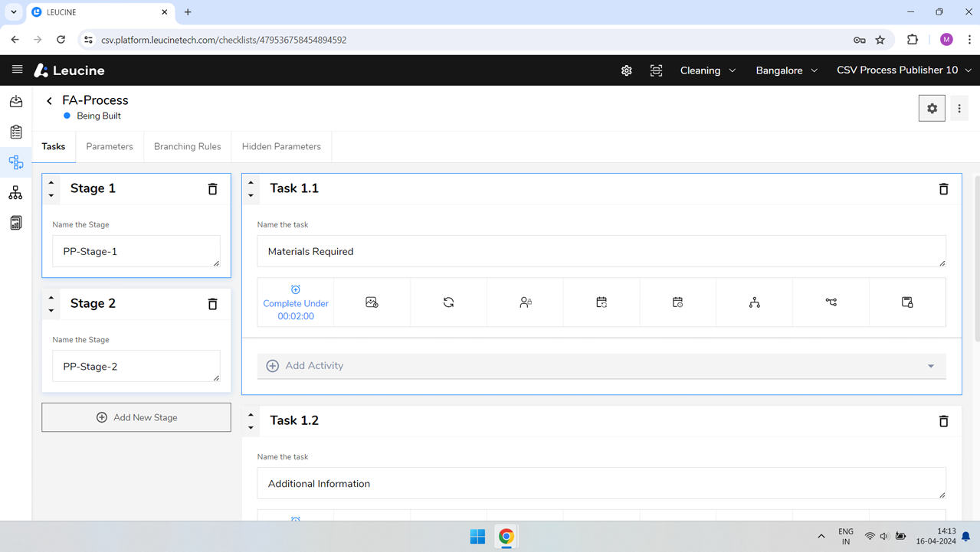
Task: Edit Stage 2 name field PP-Stage-2
Action: point(136,366)
